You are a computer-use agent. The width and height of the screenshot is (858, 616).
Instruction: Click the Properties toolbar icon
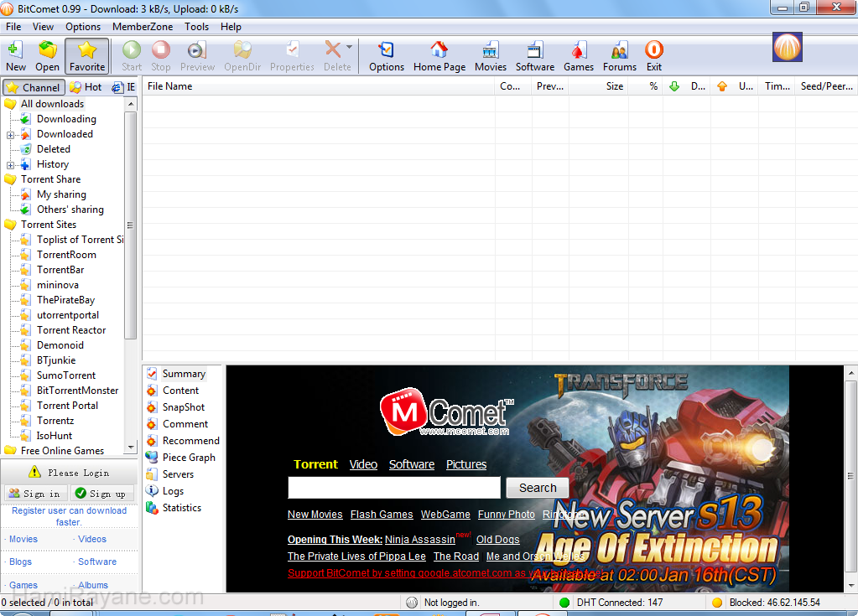(292, 56)
